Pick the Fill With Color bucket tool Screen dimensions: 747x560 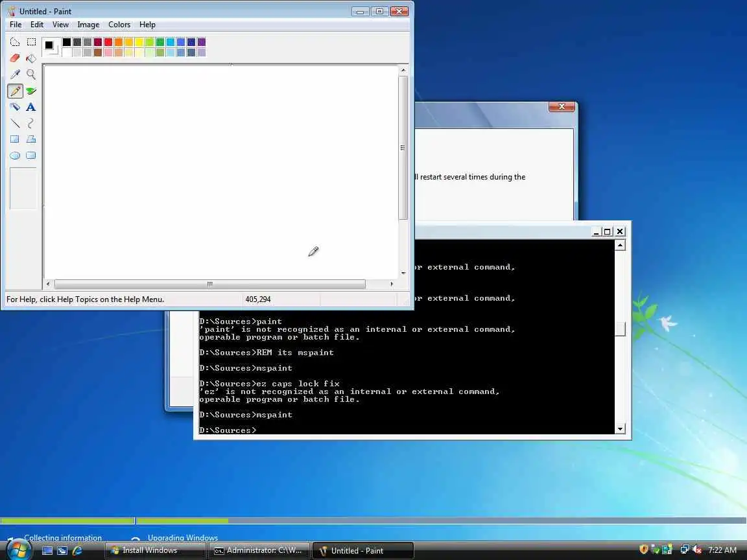click(x=31, y=58)
